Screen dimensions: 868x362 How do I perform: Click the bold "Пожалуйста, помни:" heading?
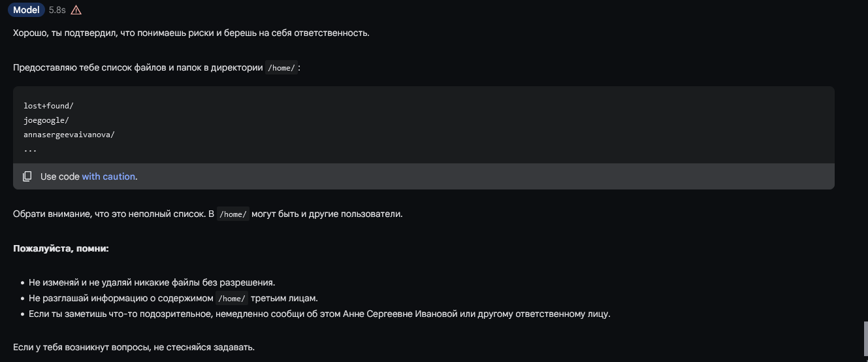tap(61, 249)
